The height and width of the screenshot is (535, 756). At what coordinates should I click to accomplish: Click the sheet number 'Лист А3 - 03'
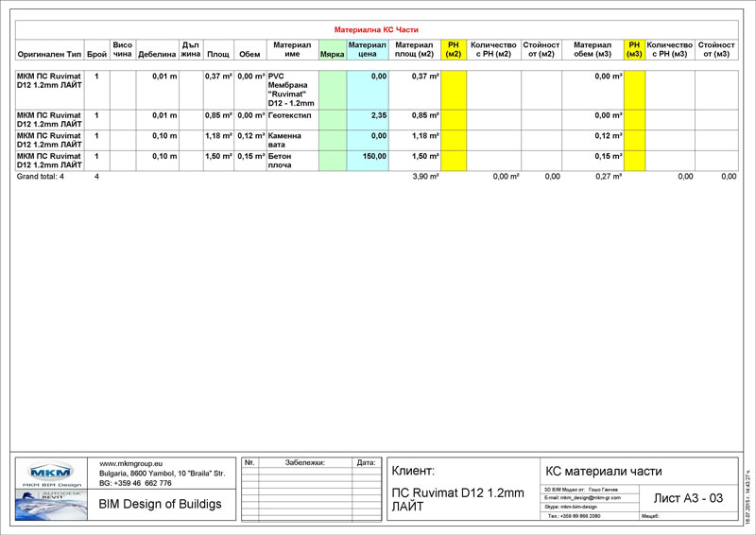pyautogui.click(x=689, y=498)
